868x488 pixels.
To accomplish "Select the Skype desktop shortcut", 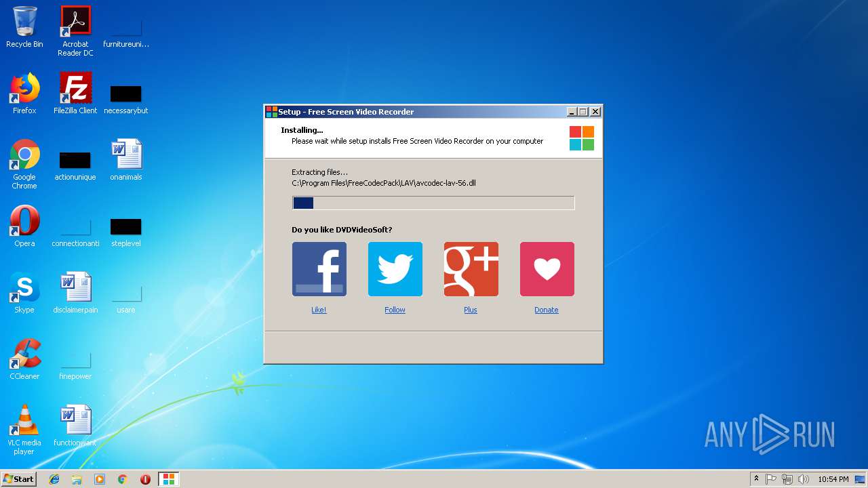I will tap(24, 293).
